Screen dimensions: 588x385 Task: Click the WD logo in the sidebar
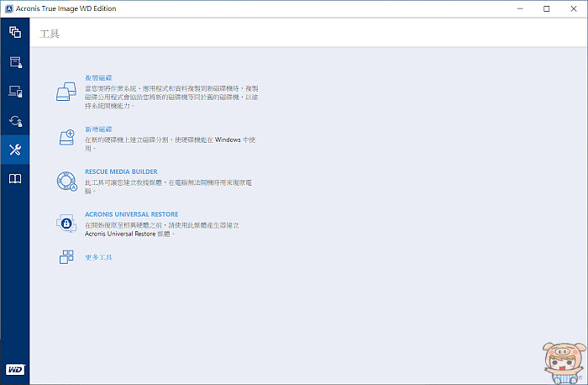tap(15, 370)
